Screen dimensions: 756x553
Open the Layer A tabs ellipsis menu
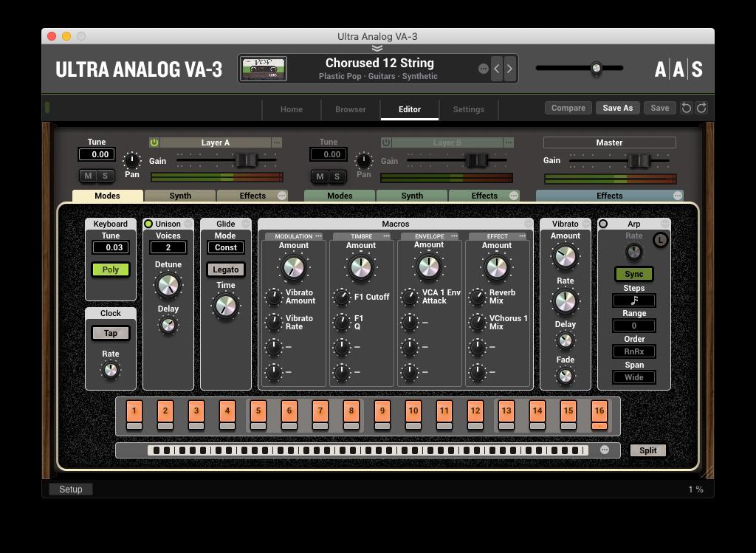[282, 195]
